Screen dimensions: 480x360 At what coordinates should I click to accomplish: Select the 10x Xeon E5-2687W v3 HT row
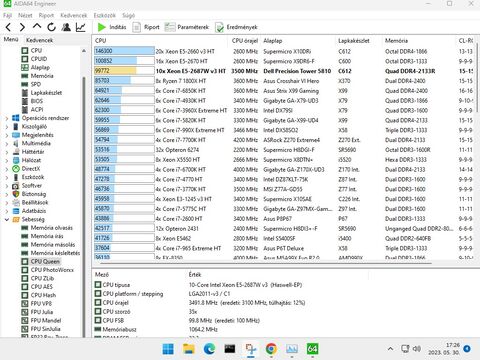coord(283,71)
